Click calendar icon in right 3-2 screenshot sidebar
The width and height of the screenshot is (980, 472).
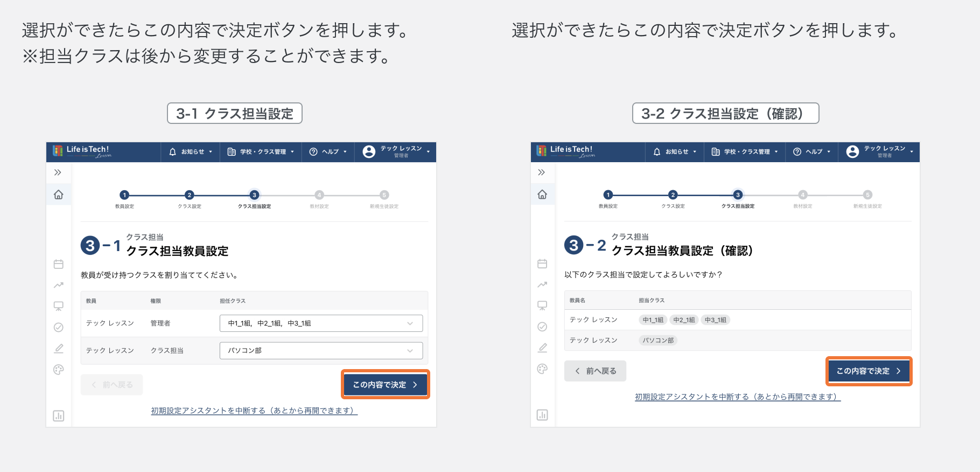pyautogui.click(x=542, y=263)
